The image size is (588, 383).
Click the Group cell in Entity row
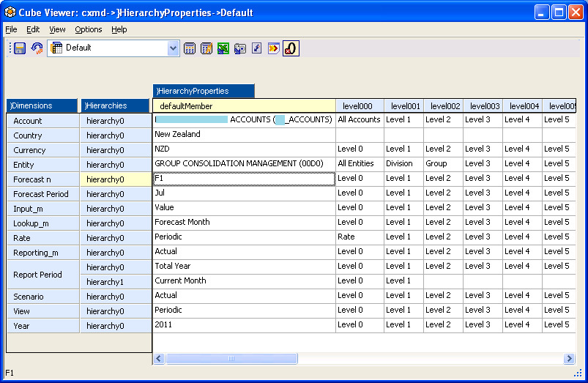pos(444,164)
